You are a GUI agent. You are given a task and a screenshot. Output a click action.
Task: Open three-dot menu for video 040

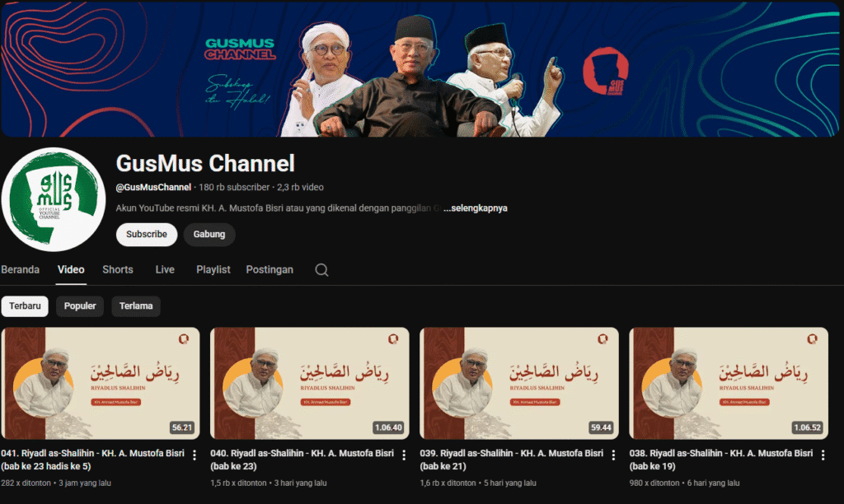[x=404, y=455]
